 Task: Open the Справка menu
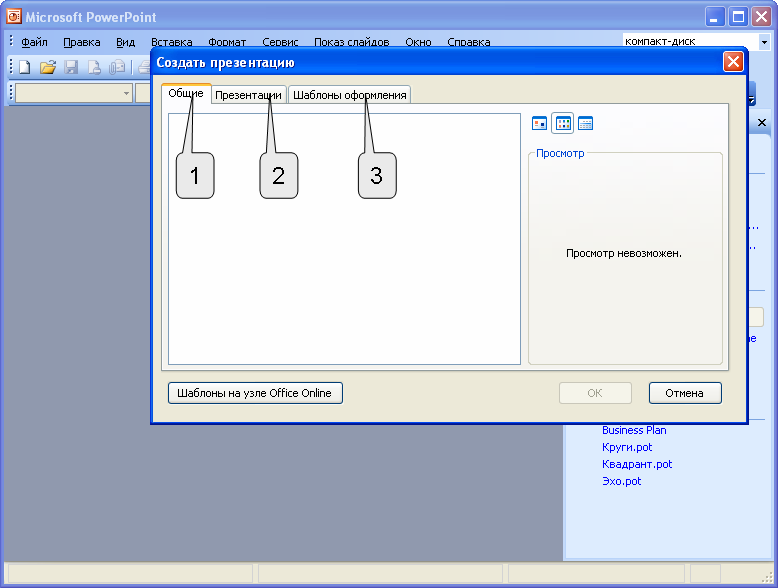(469, 42)
